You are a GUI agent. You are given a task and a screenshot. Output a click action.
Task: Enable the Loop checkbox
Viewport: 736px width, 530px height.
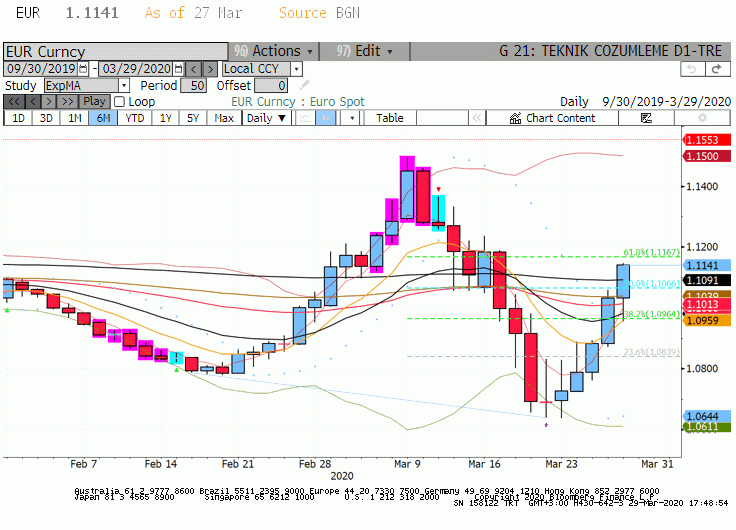[x=120, y=101]
